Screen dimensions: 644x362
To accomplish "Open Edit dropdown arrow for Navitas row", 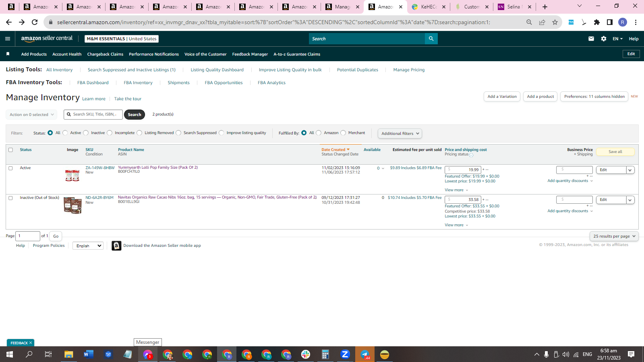I will [x=630, y=200].
